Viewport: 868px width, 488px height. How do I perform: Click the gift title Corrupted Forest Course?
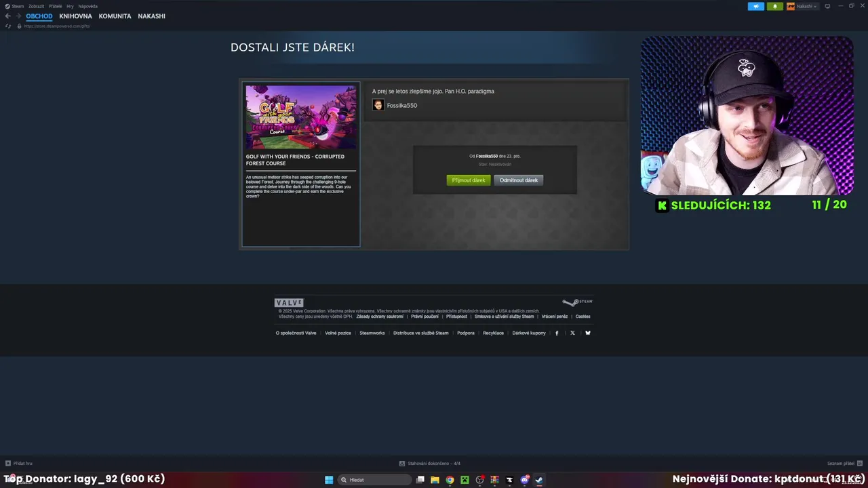pos(295,160)
